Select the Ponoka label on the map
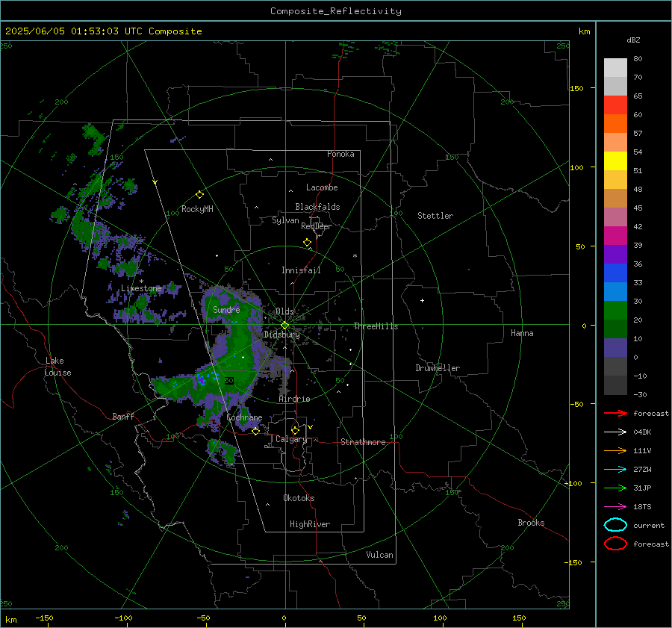 click(340, 154)
